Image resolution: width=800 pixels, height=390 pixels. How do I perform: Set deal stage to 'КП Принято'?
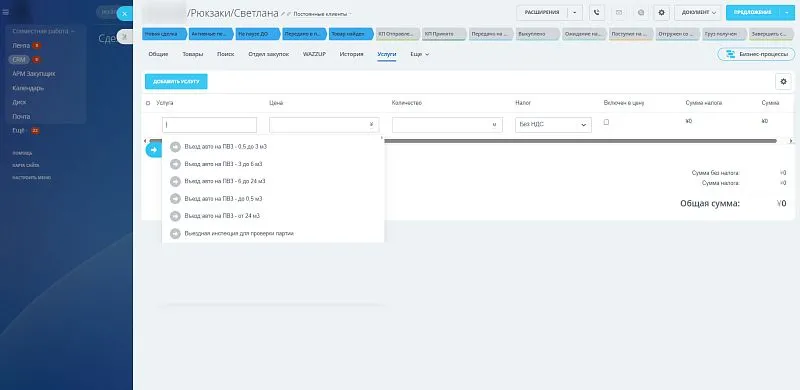[x=443, y=34]
